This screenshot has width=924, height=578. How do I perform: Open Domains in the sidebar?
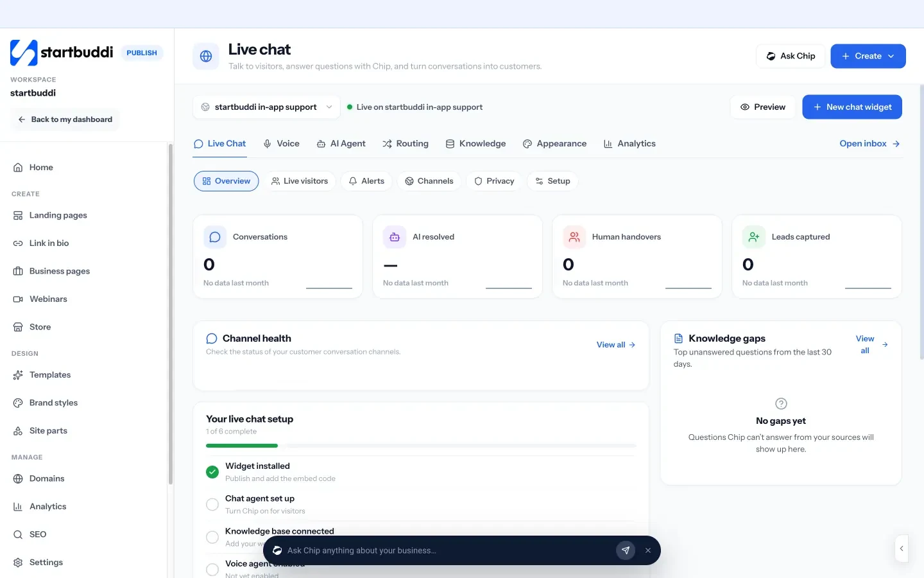point(83,478)
